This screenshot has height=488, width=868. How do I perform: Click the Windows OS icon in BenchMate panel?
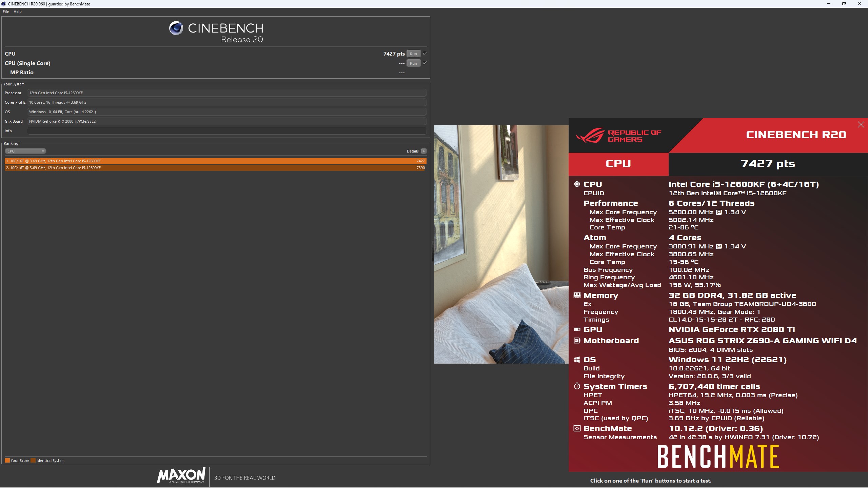pos(577,360)
